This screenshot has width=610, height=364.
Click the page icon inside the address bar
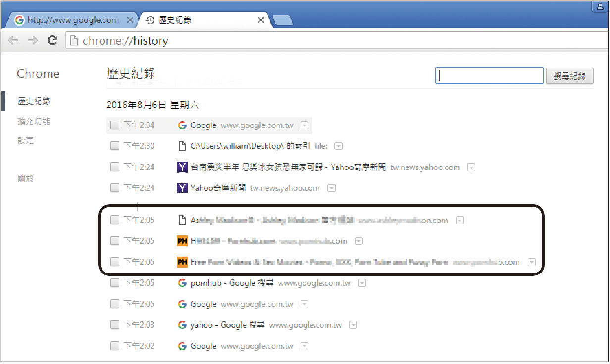74,41
